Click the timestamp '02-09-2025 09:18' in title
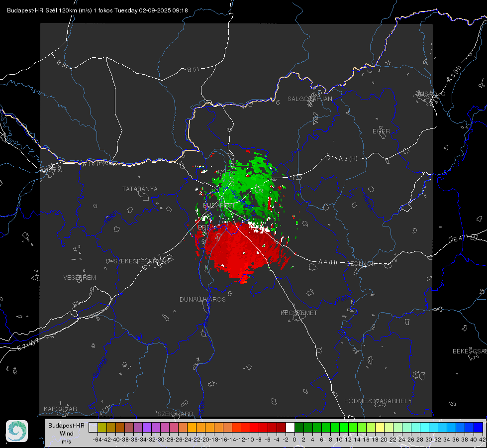The image size is (487, 448). (163, 10)
